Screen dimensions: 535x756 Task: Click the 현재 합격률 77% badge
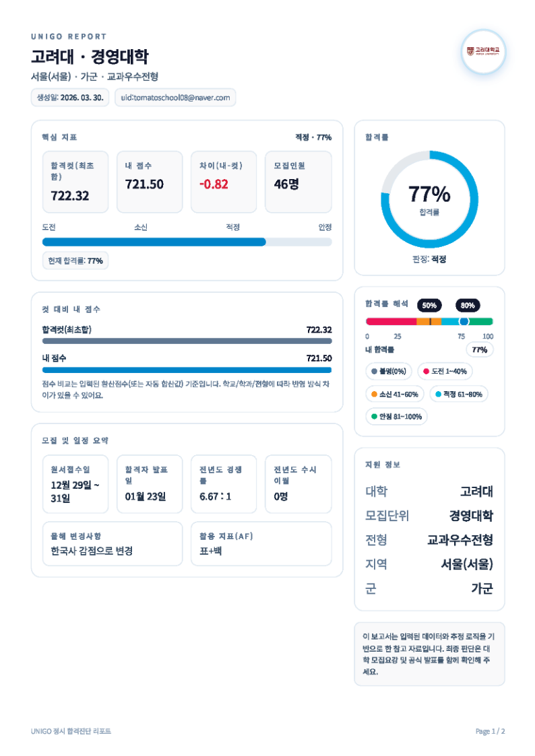(x=75, y=261)
